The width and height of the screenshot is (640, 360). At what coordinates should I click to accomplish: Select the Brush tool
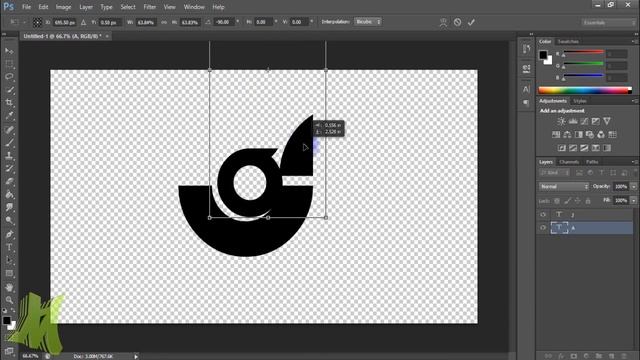(9, 143)
